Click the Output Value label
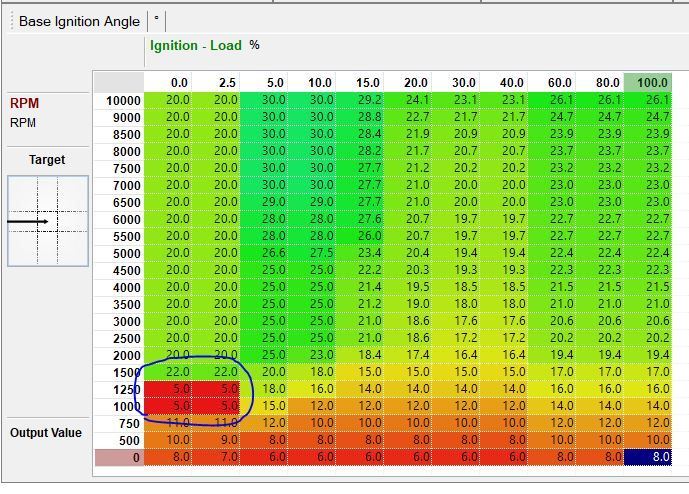 point(45,433)
